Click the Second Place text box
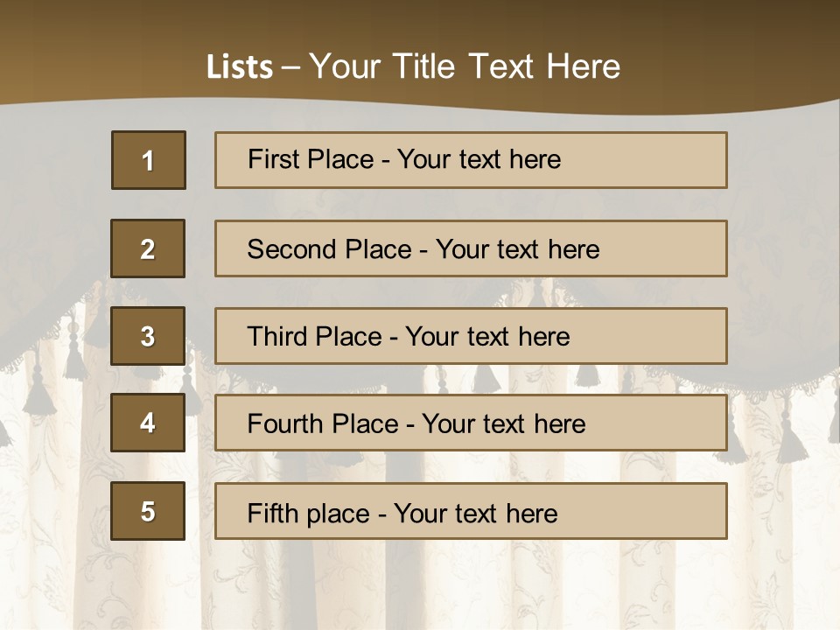840x630 pixels. pos(471,248)
